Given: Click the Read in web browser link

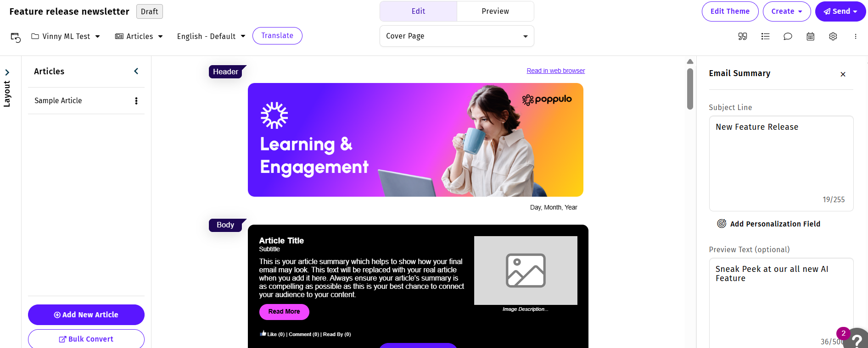Looking at the screenshot, I should pos(556,71).
